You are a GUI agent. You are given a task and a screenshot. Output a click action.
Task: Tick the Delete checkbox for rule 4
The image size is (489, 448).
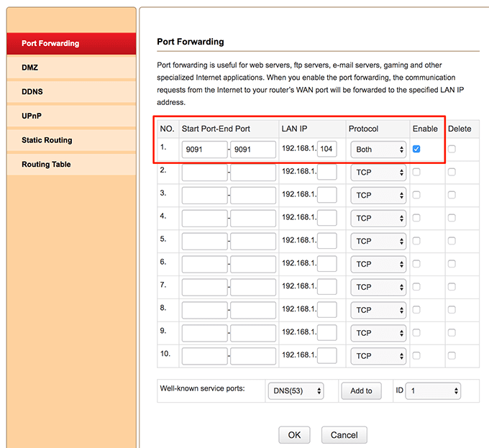[x=452, y=218]
